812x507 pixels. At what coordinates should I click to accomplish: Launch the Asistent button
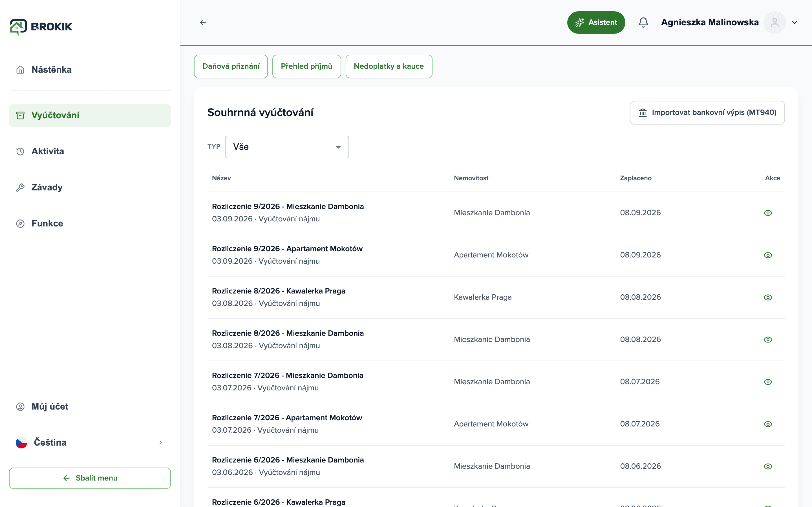tap(596, 23)
